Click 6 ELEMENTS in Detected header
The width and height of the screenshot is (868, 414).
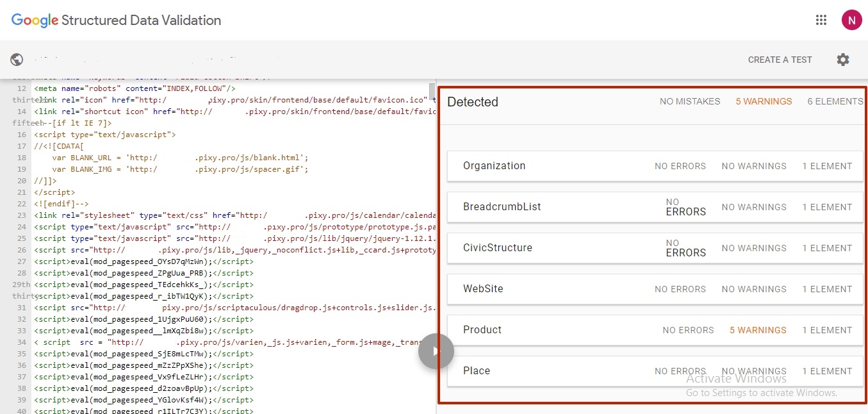click(x=835, y=101)
